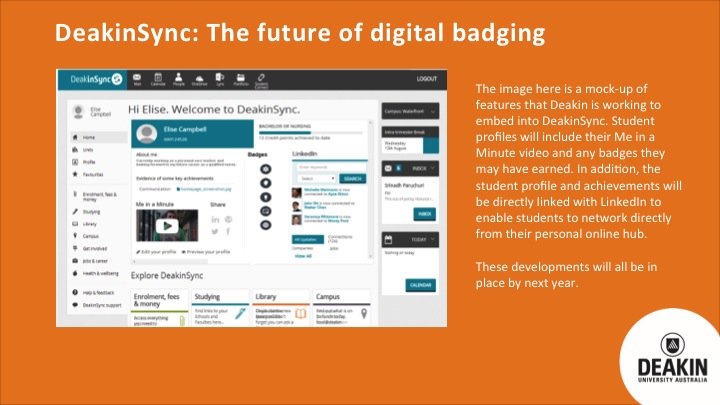Image resolution: width=720 pixels, height=405 pixels.
Task: Click the INBOX button
Action: (x=424, y=214)
